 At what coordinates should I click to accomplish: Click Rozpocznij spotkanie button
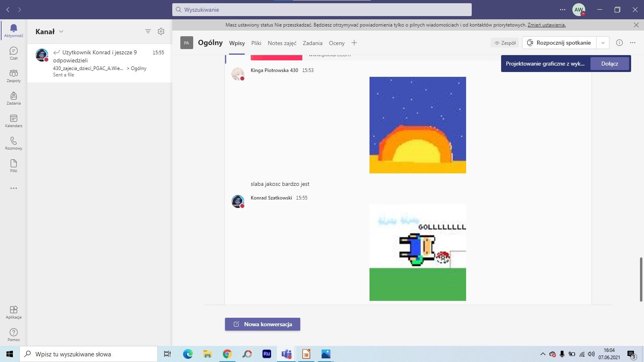pyautogui.click(x=559, y=43)
